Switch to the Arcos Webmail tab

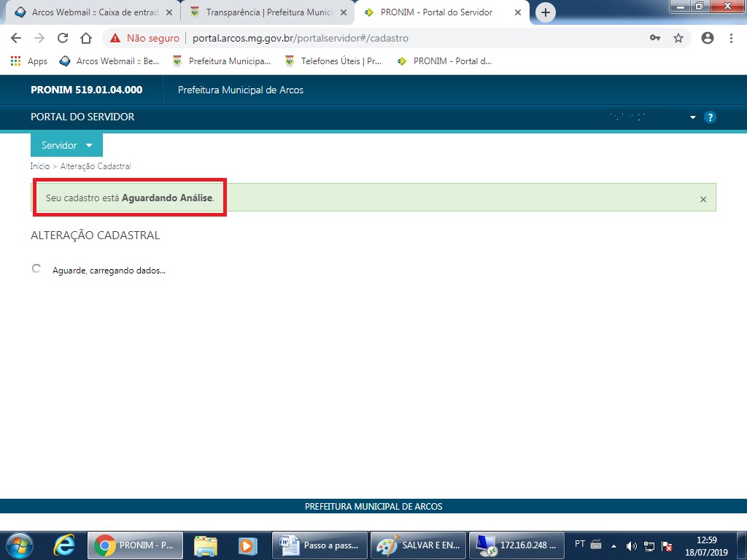(91, 12)
